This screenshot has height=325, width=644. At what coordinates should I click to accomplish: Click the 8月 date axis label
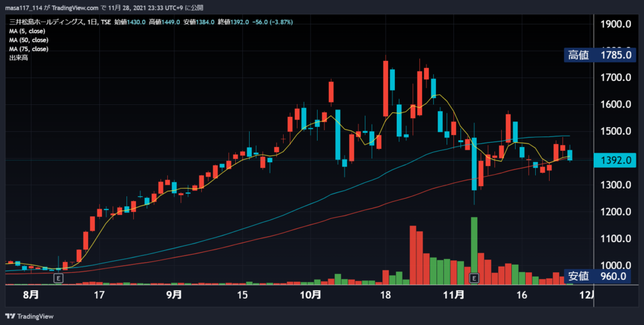click(31, 295)
